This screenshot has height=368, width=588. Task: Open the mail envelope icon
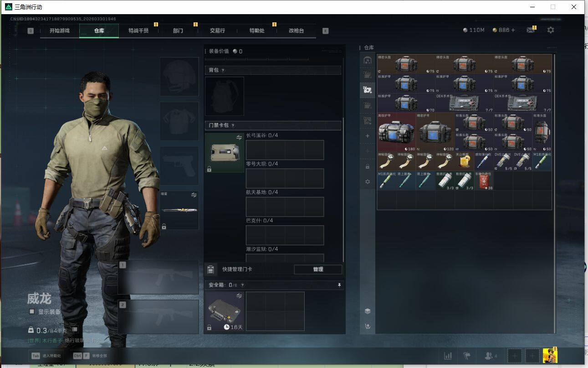coord(531,30)
